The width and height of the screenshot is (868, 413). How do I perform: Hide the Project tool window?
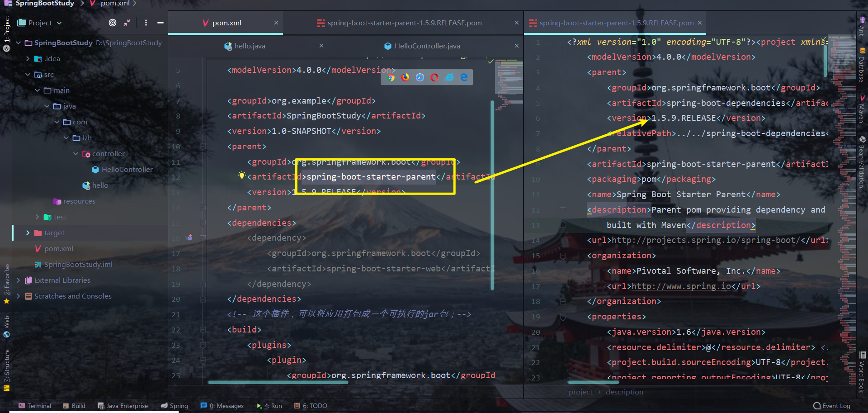click(160, 23)
